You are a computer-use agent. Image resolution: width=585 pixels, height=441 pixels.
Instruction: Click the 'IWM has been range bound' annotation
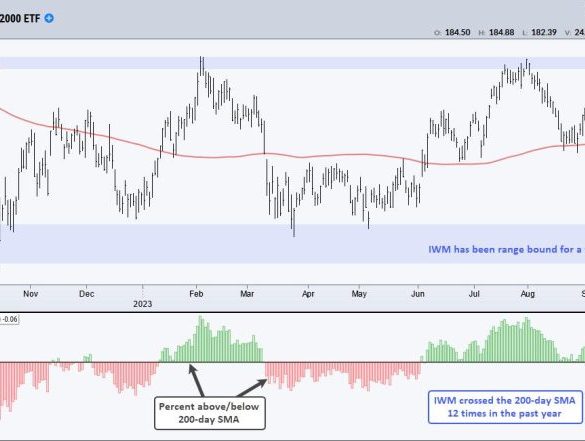(506, 249)
